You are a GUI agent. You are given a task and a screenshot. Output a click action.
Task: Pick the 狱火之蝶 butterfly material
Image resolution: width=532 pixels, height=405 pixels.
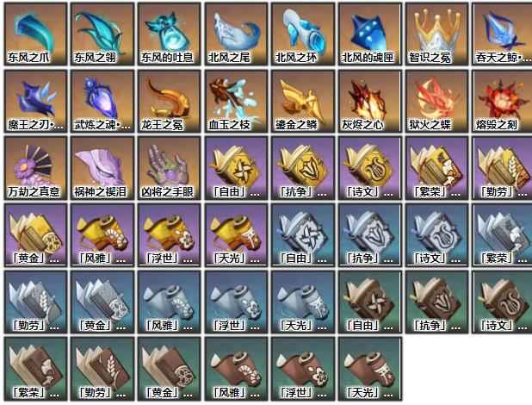click(436, 101)
